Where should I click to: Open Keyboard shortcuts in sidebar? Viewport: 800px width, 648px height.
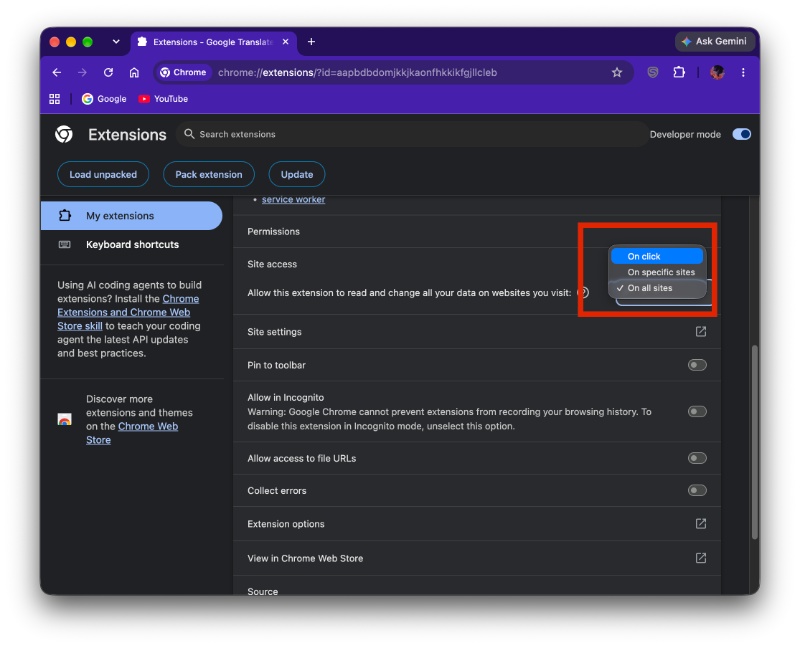pos(132,244)
